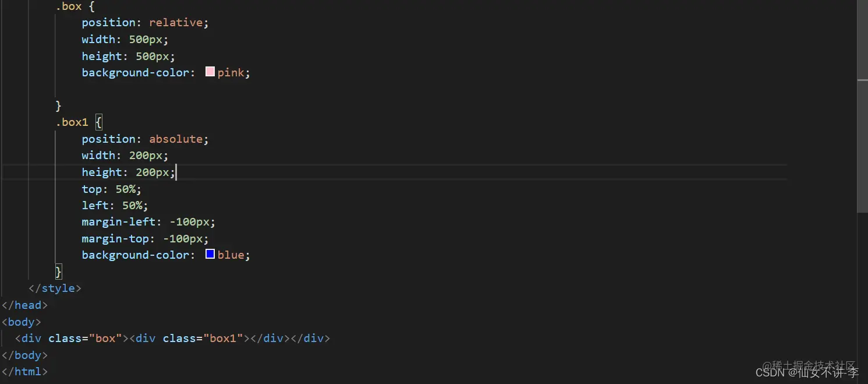Click the closing style tag
The image size is (868, 384).
tap(55, 288)
